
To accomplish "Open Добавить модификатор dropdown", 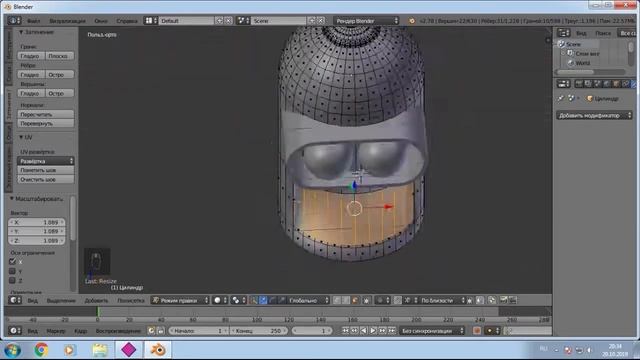I will (x=594, y=116).
